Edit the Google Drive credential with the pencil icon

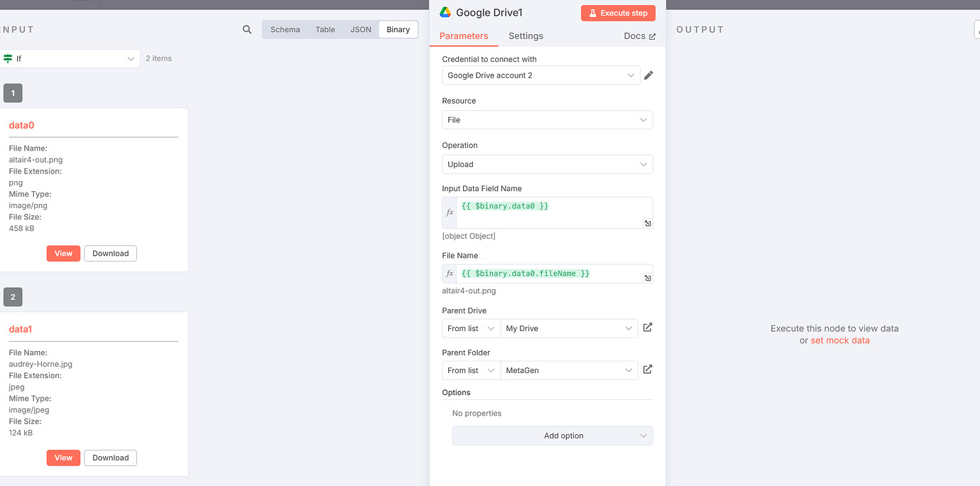[x=648, y=75]
